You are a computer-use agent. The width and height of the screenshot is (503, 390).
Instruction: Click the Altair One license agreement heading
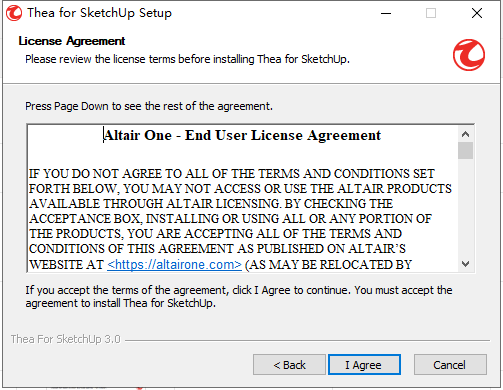click(242, 135)
